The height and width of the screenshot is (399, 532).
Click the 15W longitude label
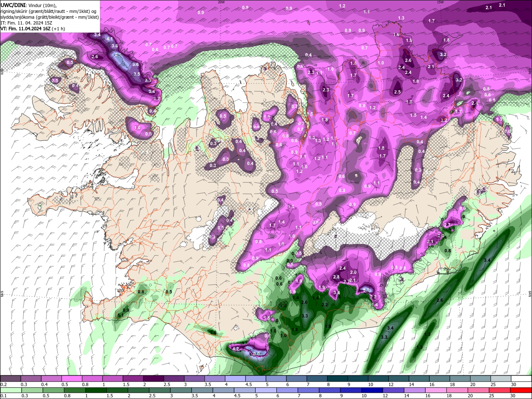coord(440,2)
